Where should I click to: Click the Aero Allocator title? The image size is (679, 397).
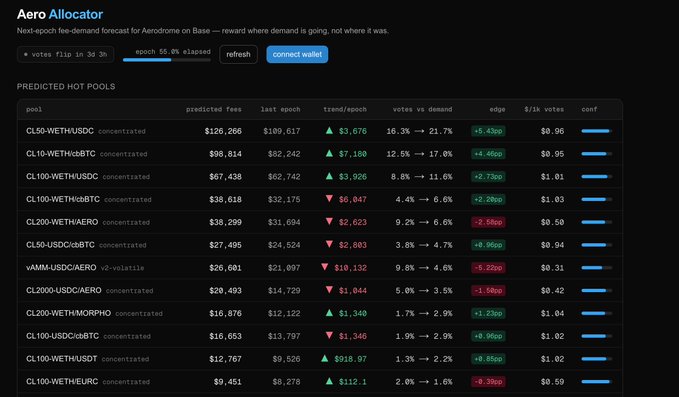tap(60, 14)
